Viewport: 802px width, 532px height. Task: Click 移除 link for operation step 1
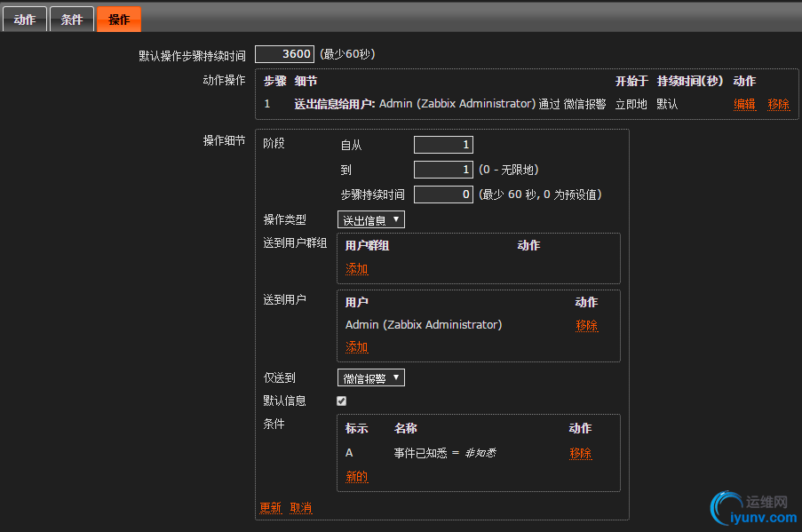tap(779, 104)
